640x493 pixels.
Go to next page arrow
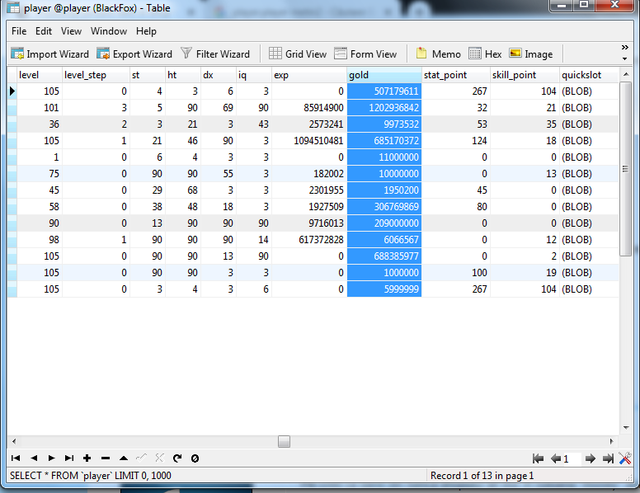click(590, 459)
